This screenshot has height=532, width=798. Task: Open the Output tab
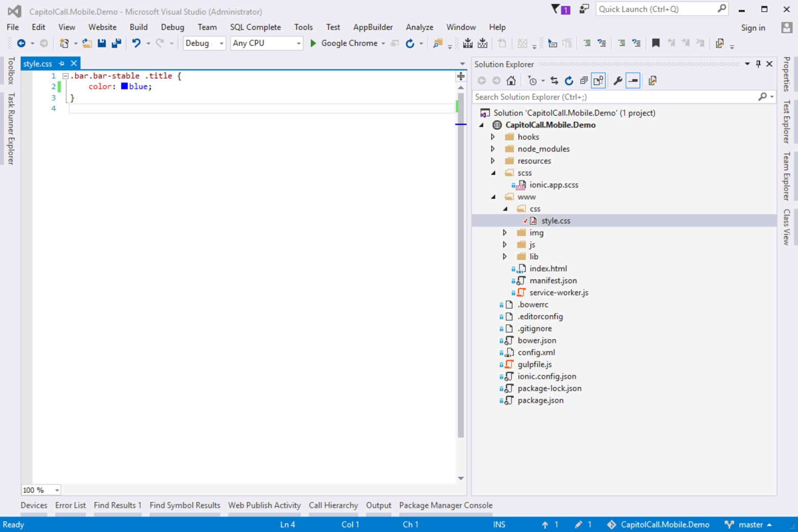pyautogui.click(x=379, y=505)
